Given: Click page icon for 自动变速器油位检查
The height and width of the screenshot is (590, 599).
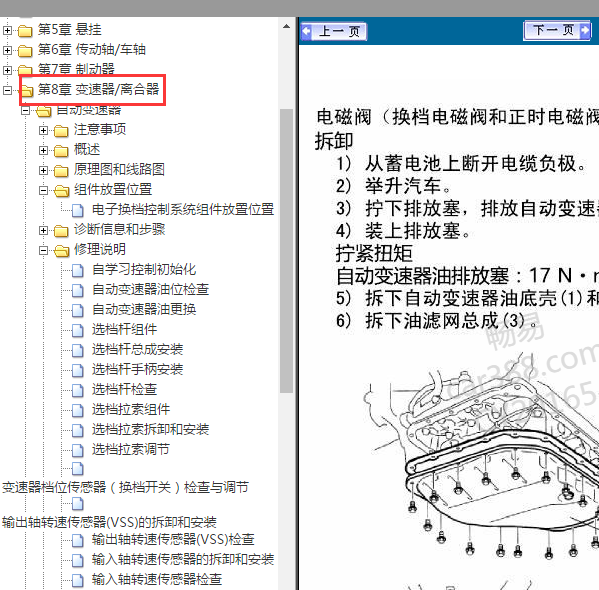Looking at the screenshot, I should (x=78, y=290).
